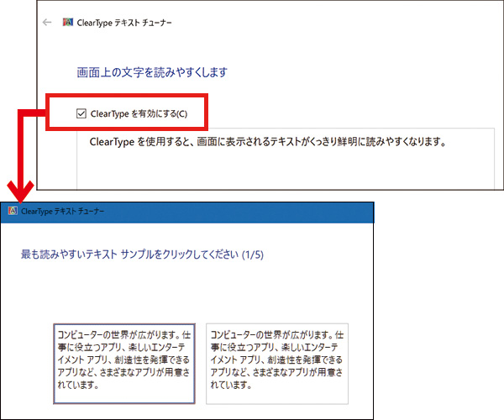The image size is (504, 420).
Task: Click the back arrow in the upper ClearType window
Action: [47, 22]
